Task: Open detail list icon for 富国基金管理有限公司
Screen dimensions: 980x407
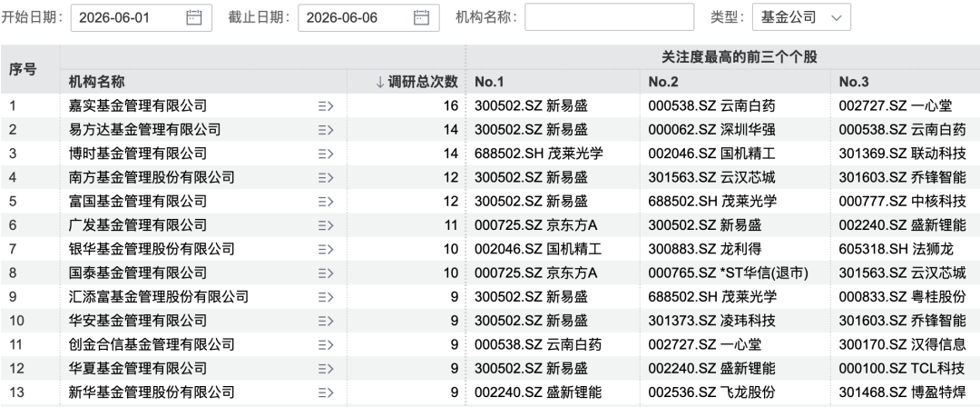Action: (326, 201)
